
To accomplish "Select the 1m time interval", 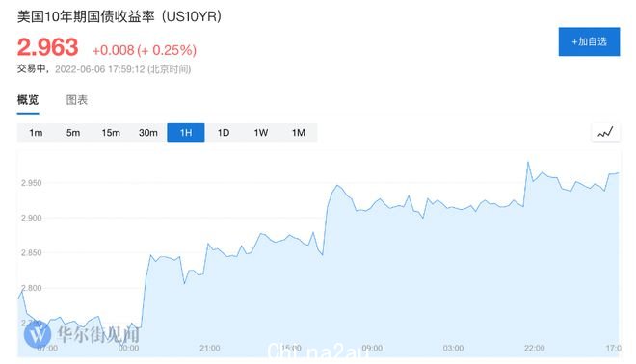I will [36, 133].
